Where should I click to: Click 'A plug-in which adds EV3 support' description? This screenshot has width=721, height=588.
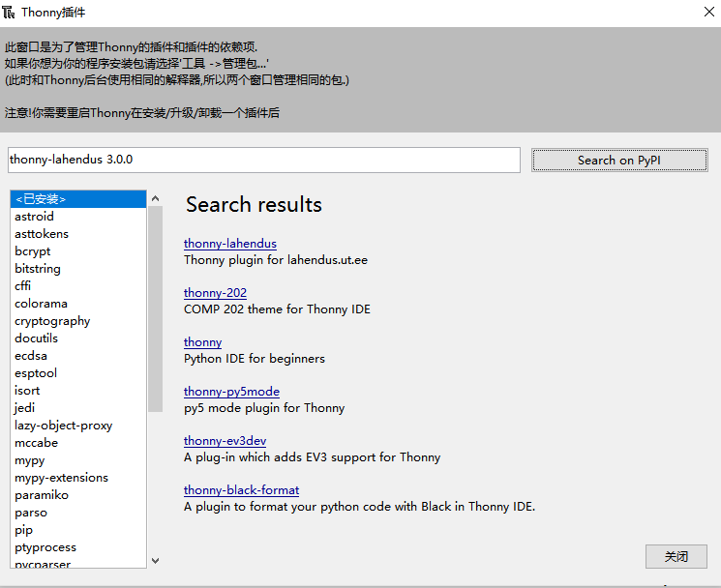point(313,457)
